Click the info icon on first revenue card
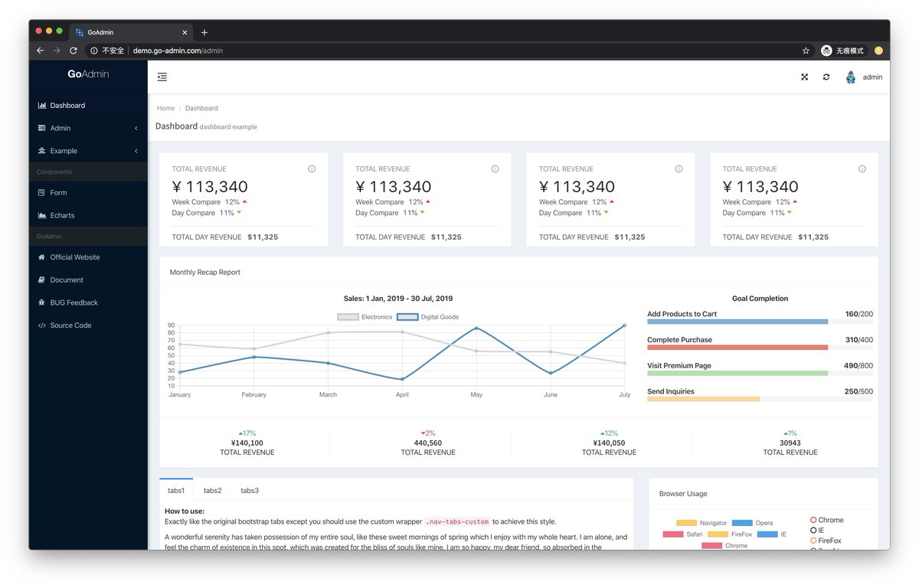The image size is (919, 588). click(312, 168)
